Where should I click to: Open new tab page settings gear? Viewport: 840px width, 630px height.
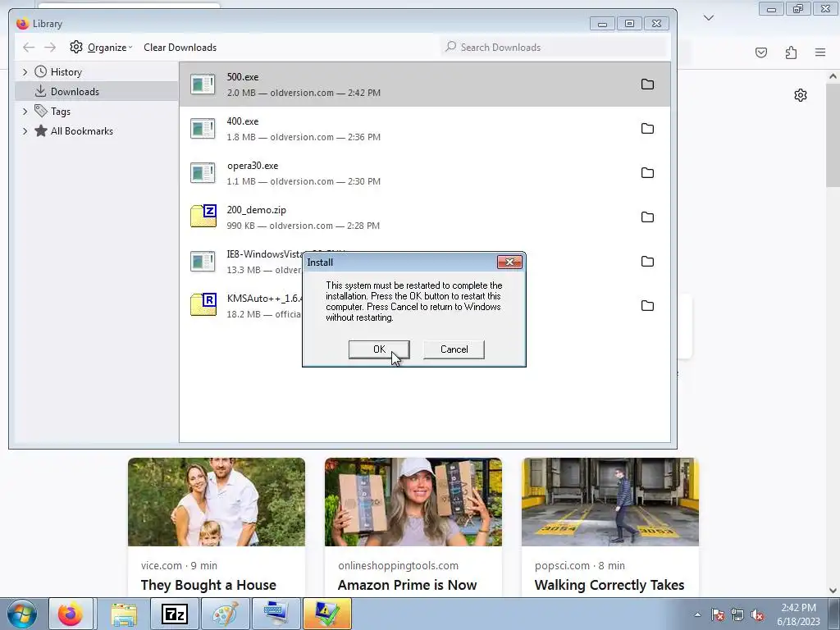[801, 95]
